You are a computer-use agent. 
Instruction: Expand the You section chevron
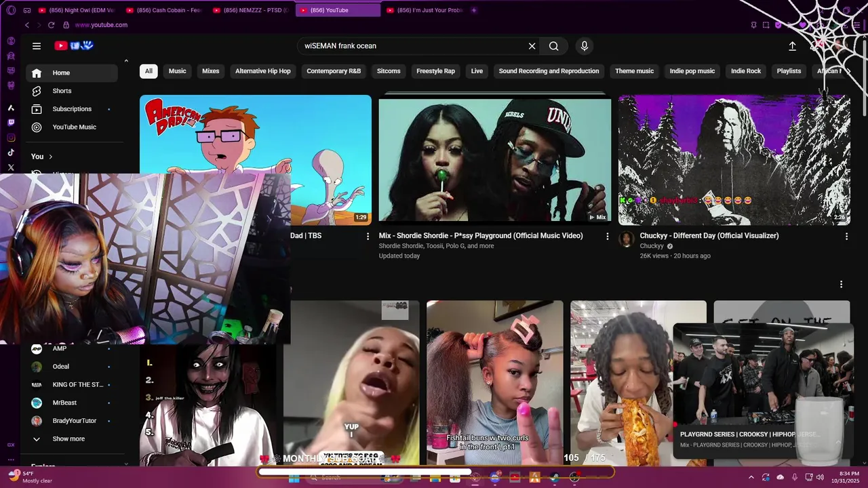point(50,157)
